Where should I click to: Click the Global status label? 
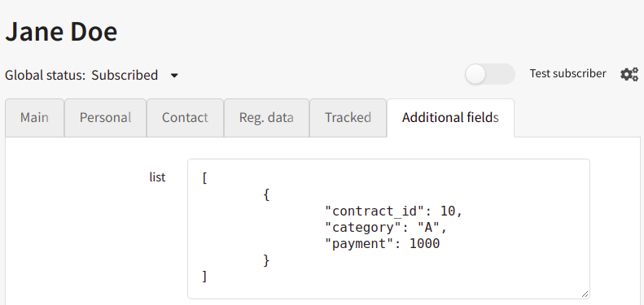coord(45,75)
